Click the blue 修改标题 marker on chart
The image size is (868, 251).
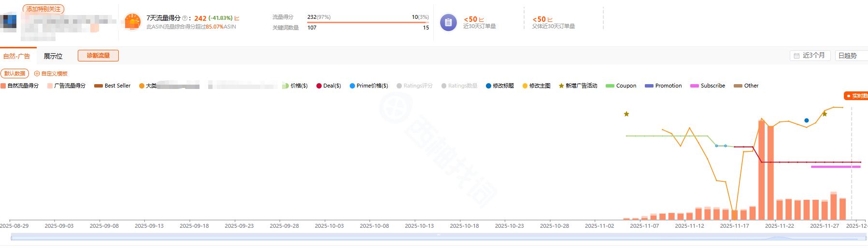point(806,120)
